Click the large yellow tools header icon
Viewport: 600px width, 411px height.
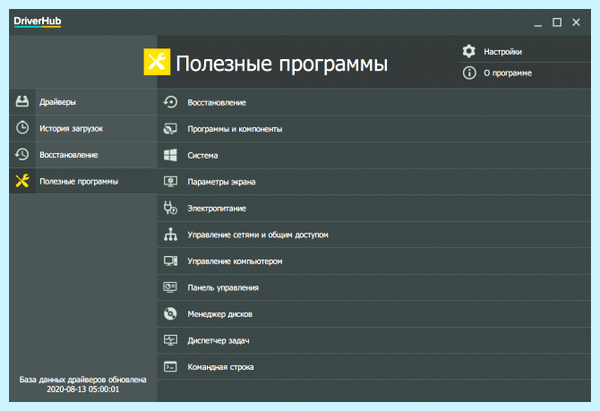157,62
